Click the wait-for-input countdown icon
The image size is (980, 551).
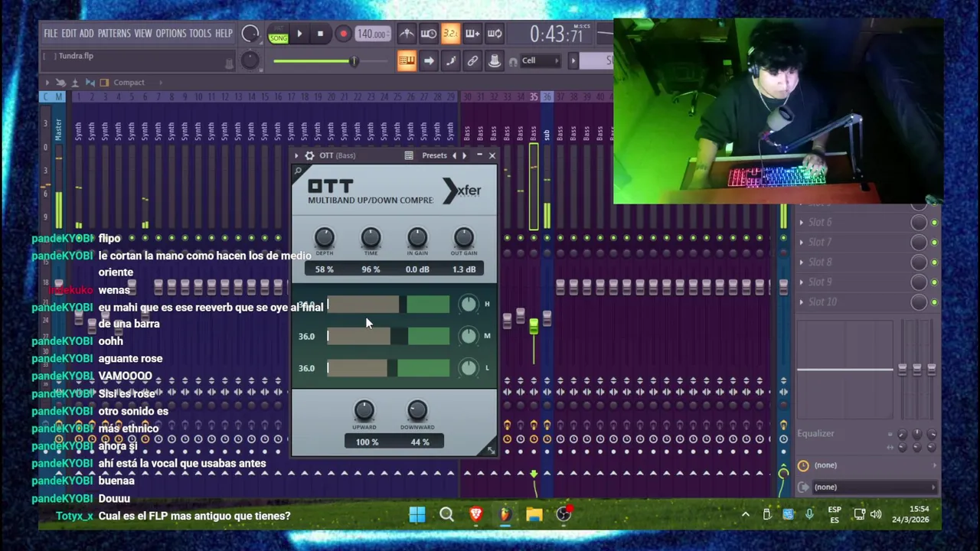[x=429, y=34]
